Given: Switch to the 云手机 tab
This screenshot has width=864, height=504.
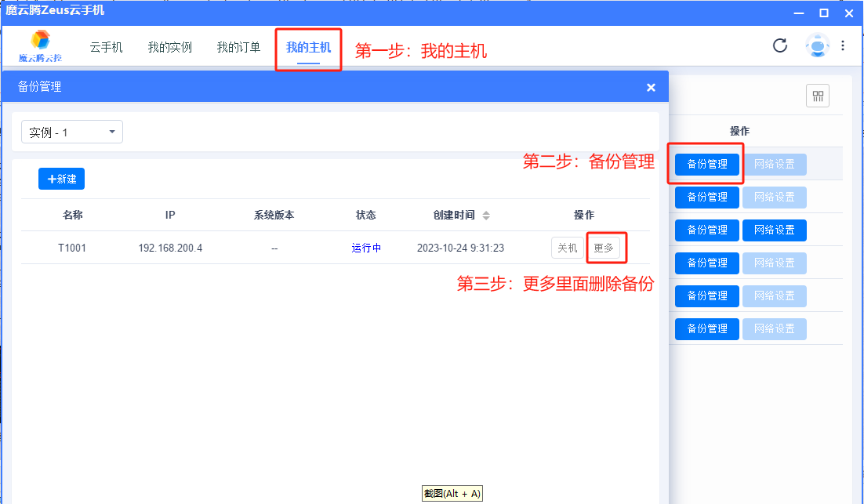Looking at the screenshot, I should [x=107, y=45].
